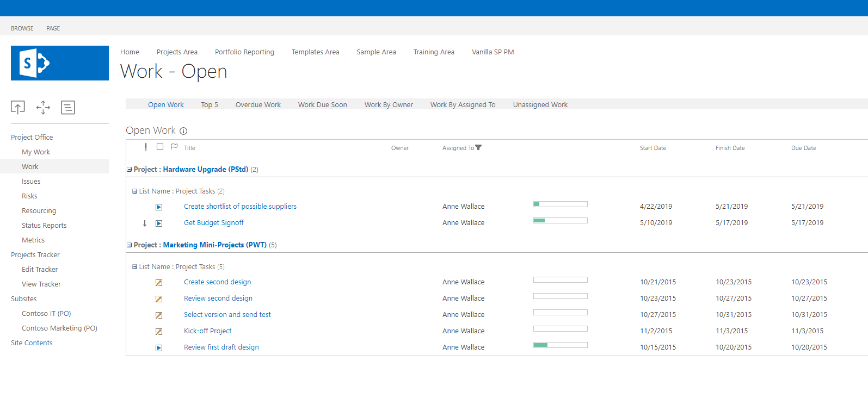
Task: Switch to the Overdue Work view
Action: point(258,105)
